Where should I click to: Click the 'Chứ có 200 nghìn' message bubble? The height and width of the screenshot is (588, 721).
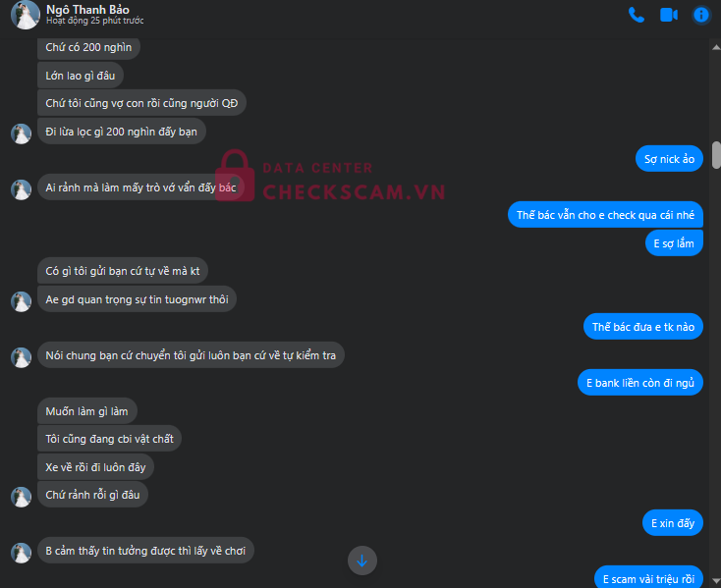88,48
